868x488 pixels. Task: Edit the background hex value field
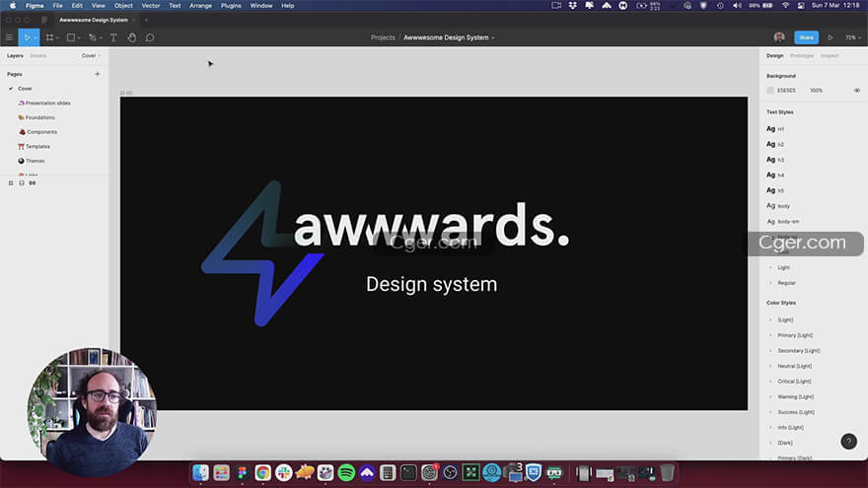point(786,90)
